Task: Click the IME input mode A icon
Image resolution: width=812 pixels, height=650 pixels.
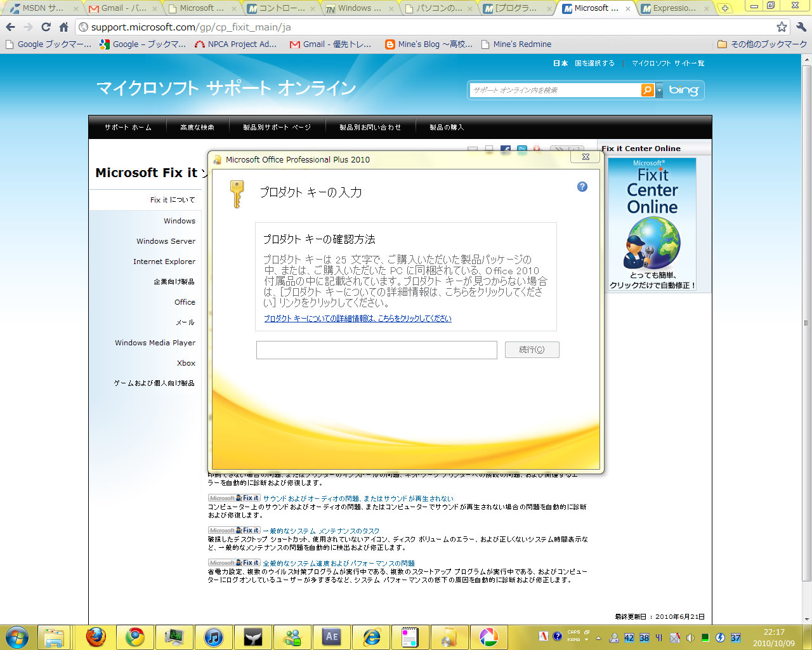Action: pos(543,636)
